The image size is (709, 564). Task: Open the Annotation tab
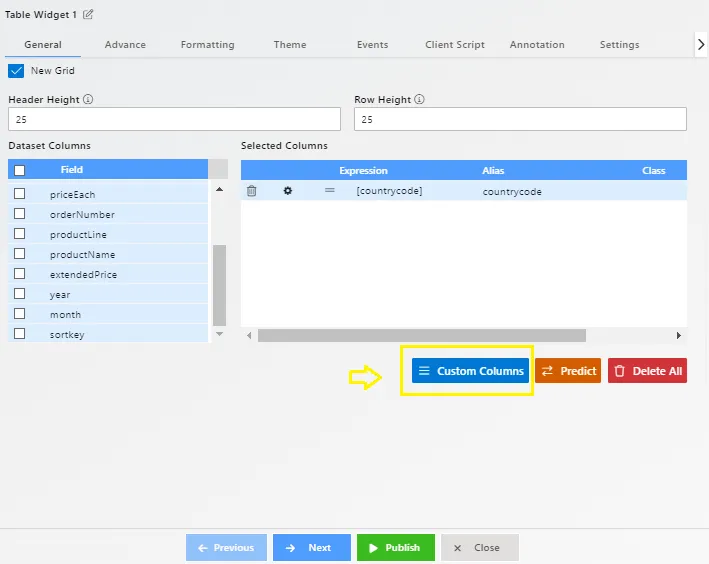click(x=537, y=44)
